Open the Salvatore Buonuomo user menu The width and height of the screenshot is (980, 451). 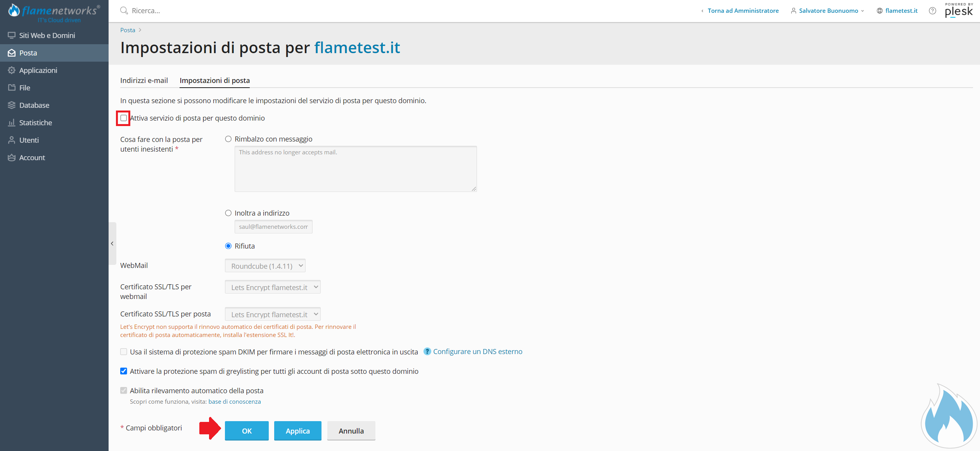[828, 11]
